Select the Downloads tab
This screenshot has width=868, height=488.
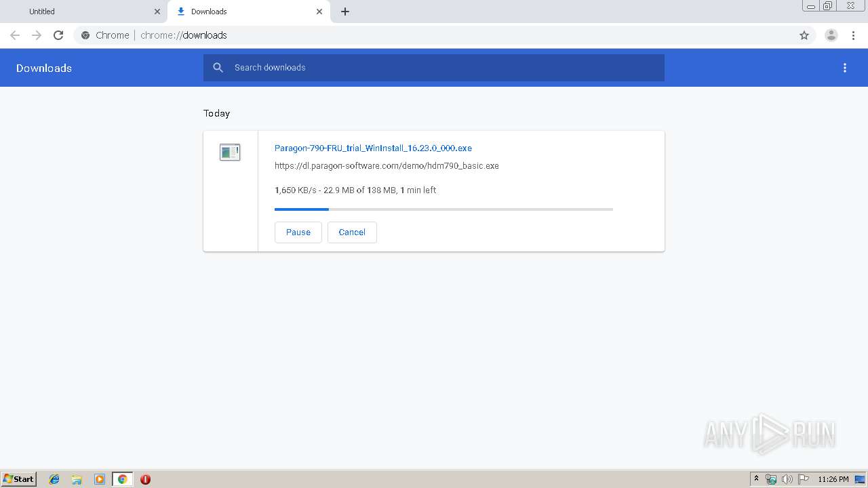click(249, 12)
